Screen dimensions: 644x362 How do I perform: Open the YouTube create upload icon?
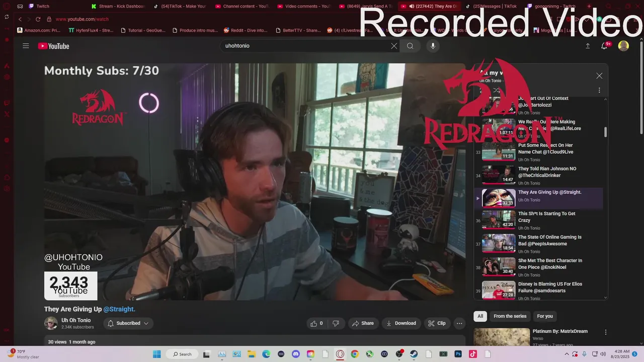(x=588, y=46)
